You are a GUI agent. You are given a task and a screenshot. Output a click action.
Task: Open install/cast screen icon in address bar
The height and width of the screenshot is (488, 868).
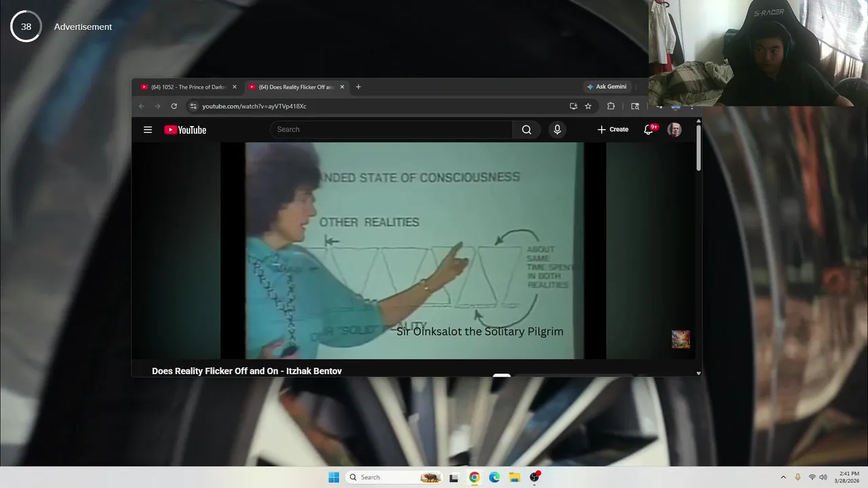click(573, 106)
